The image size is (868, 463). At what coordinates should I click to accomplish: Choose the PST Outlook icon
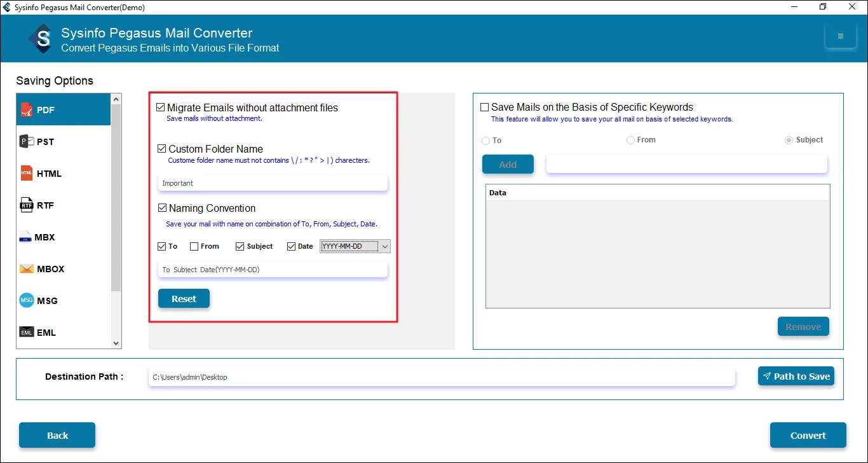(27, 141)
